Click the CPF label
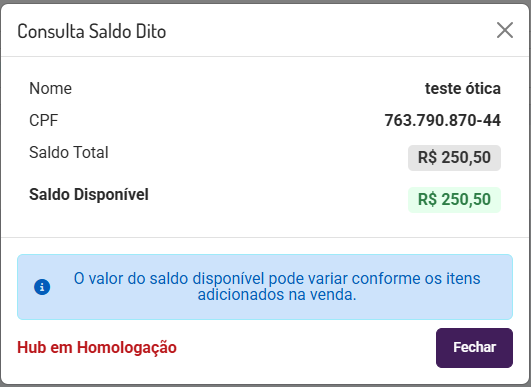531x387 pixels. (44, 121)
